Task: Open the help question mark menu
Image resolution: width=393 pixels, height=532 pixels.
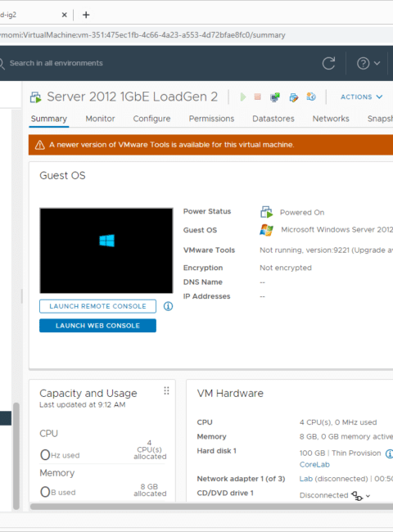Action: (368, 64)
